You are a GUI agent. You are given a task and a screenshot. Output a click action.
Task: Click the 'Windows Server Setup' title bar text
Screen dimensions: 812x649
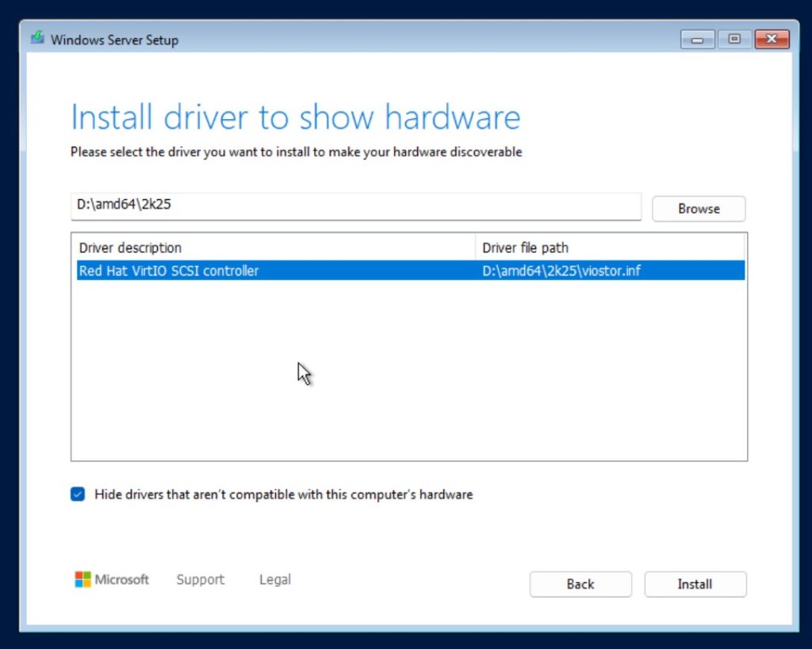point(114,40)
